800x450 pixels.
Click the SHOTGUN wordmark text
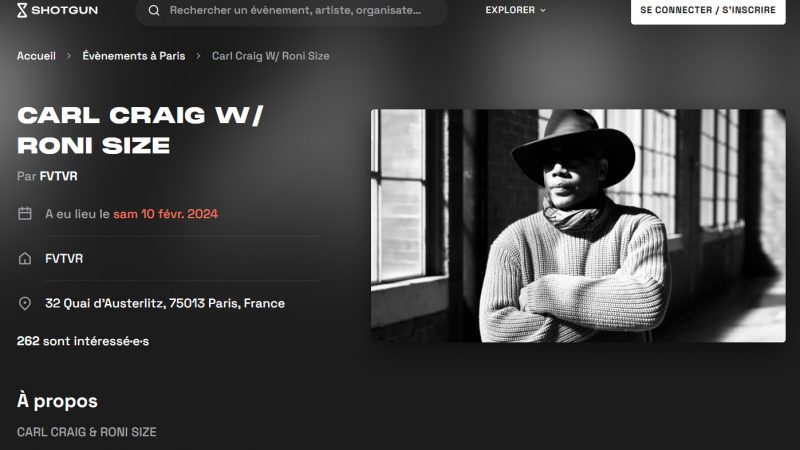[x=64, y=10]
